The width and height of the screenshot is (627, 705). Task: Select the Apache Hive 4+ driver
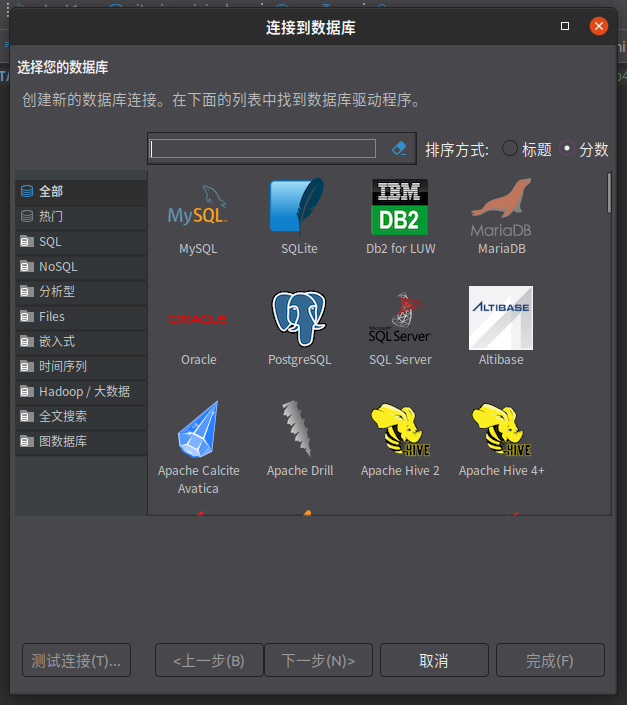coord(501,438)
